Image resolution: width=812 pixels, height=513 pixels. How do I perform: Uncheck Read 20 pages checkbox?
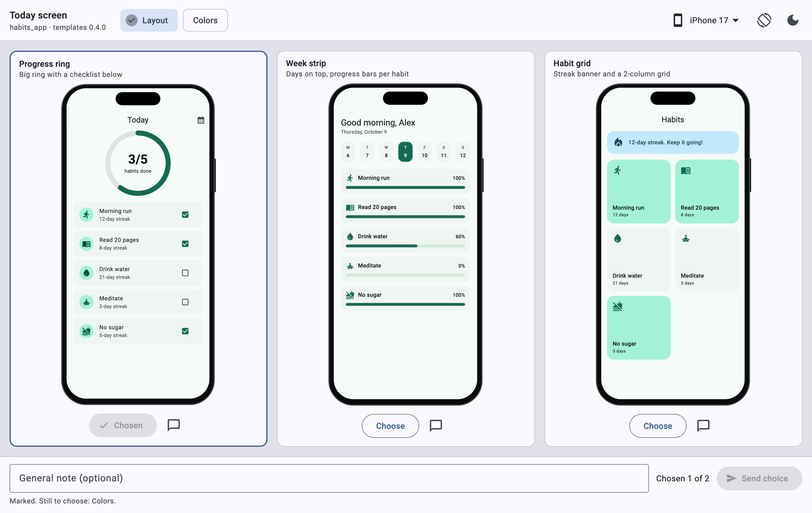tap(185, 244)
